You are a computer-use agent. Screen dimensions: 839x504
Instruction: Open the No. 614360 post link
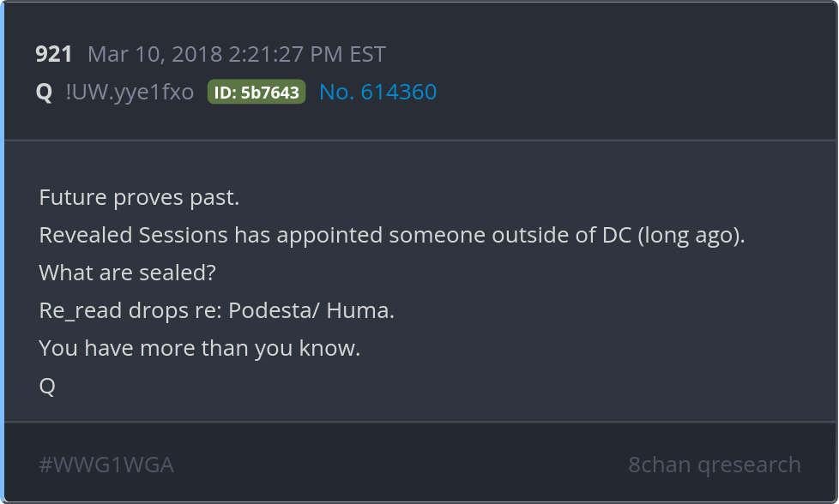[377, 93]
